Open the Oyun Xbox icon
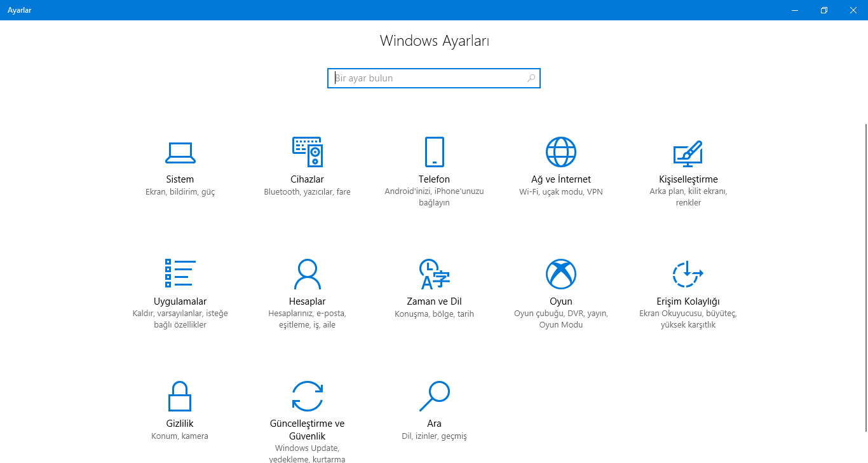The height and width of the screenshot is (463, 868). pyautogui.click(x=561, y=274)
